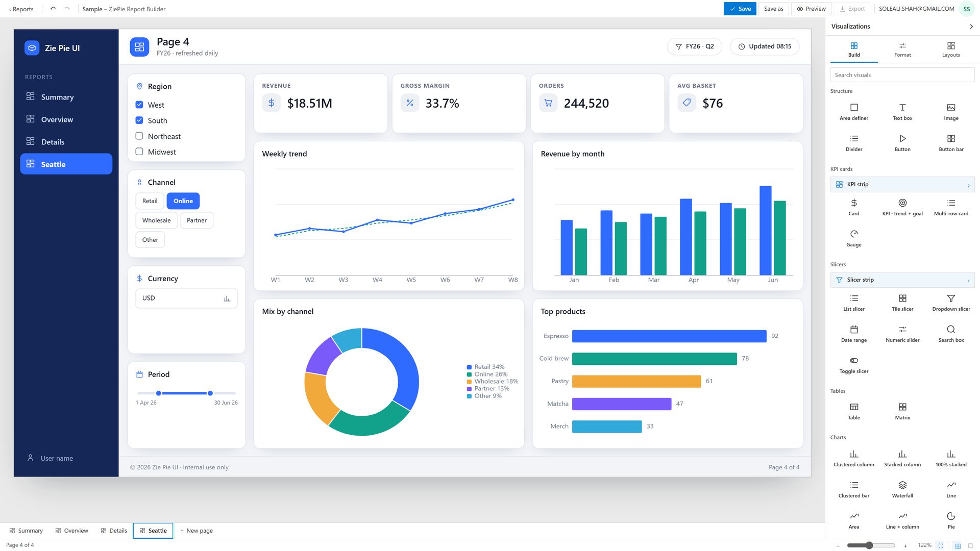
Task: Insert a Toggle slicer
Action: [x=853, y=365]
